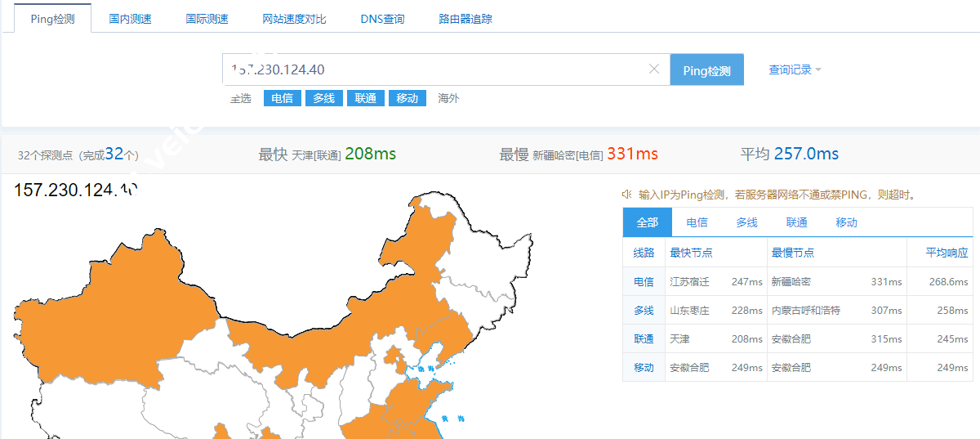Image resolution: width=980 pixels, height=439 pixels.
Task: Select 电信 tab in results table
Action: (697, 222)
